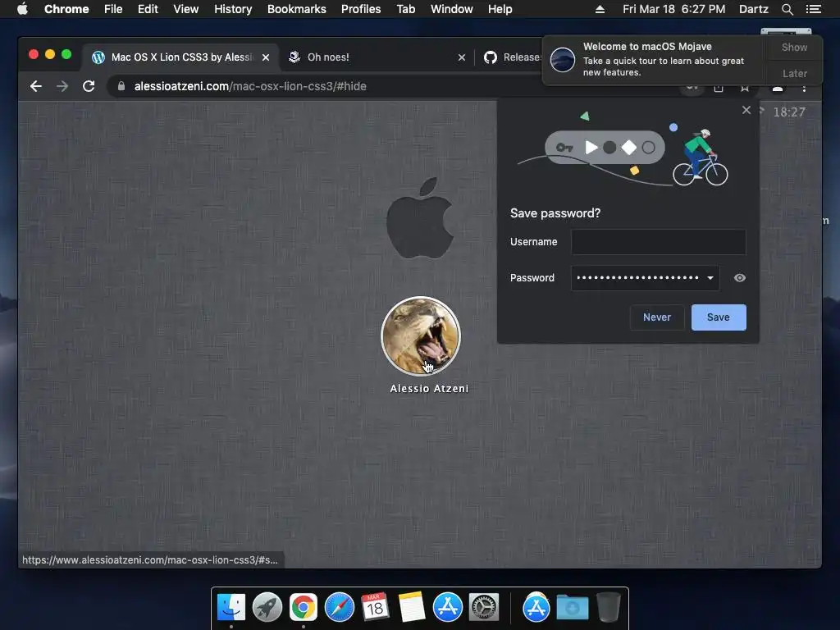Click the browser forward arrow

62,86
